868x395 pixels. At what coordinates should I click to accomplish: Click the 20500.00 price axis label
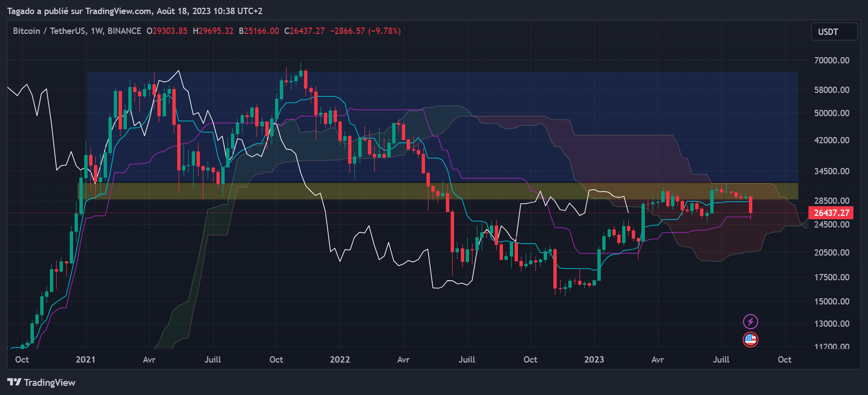click(x=832, y=253)
